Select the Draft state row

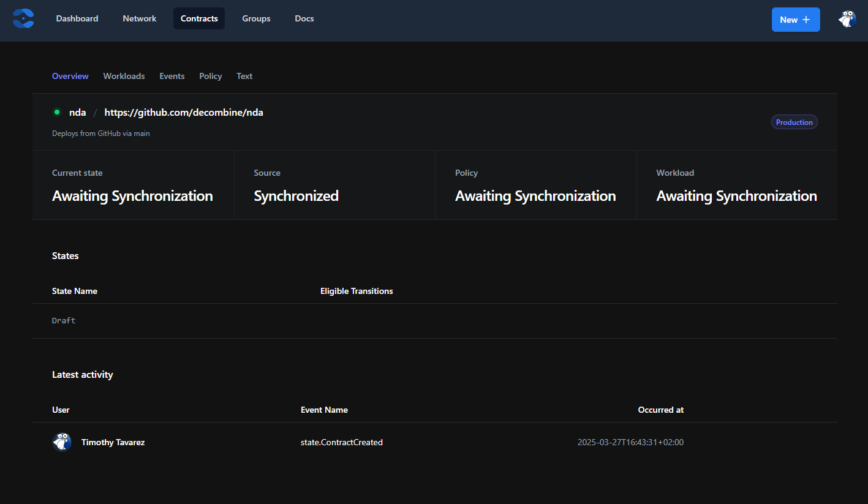coord(63,320)
